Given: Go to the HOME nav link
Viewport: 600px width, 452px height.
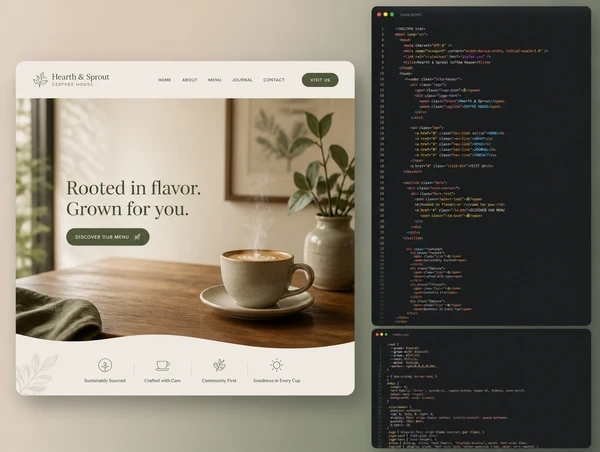Looking at the screenshot, I should [165, 80].
